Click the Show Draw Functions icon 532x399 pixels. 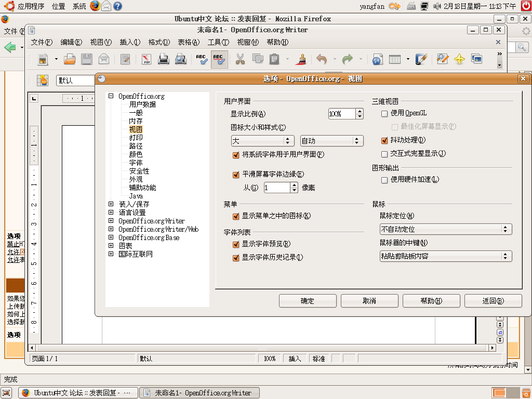point(421,59)
